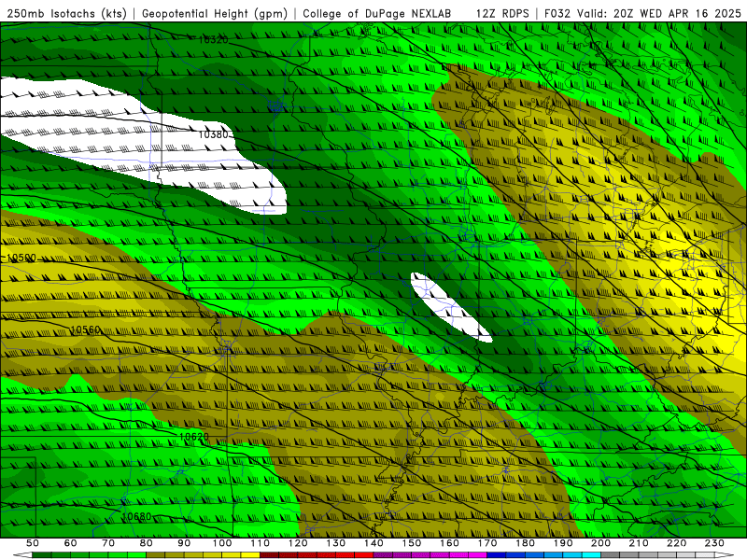Image resolution: width=747 pixels, height=560 pixels.
Task: Click the 50 value on the color scale
Action: 33,543
